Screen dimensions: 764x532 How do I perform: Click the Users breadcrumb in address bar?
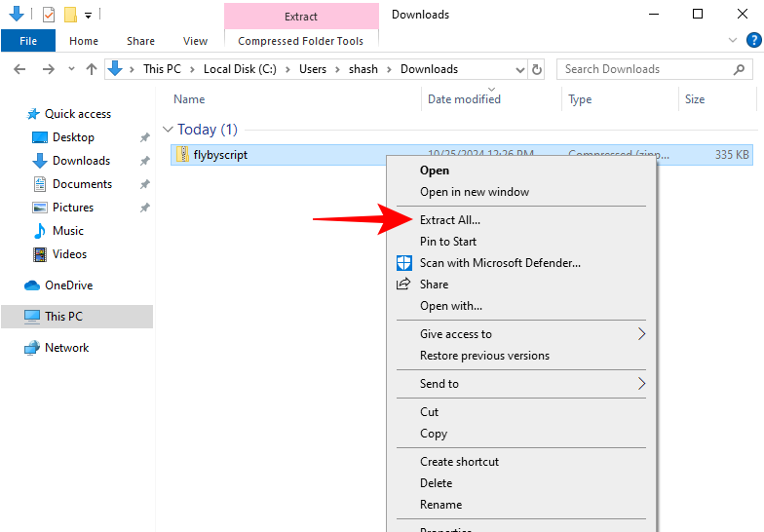[313, 69]
